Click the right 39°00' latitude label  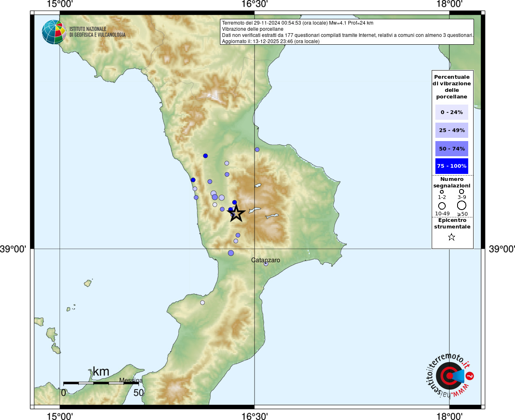click(501, 249)
